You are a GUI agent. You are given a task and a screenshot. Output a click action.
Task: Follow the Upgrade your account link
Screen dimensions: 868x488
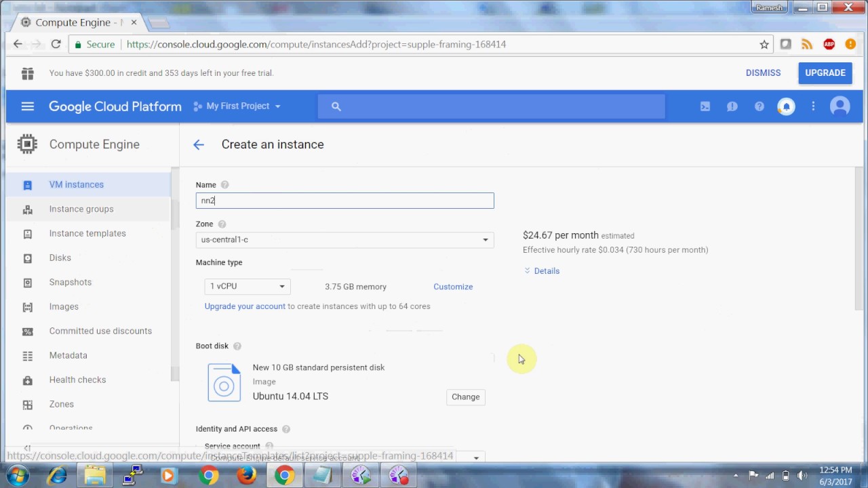click(x=245, y=306)
